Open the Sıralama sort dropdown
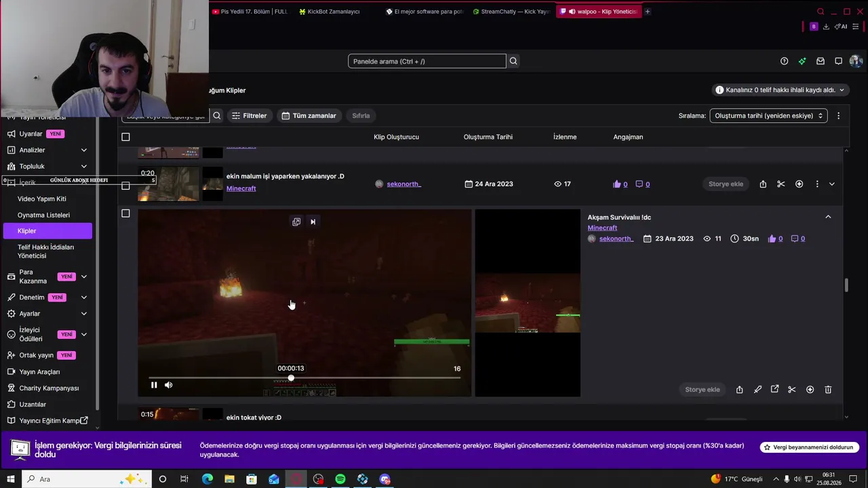The image size is (868, 488). point(768,116)
